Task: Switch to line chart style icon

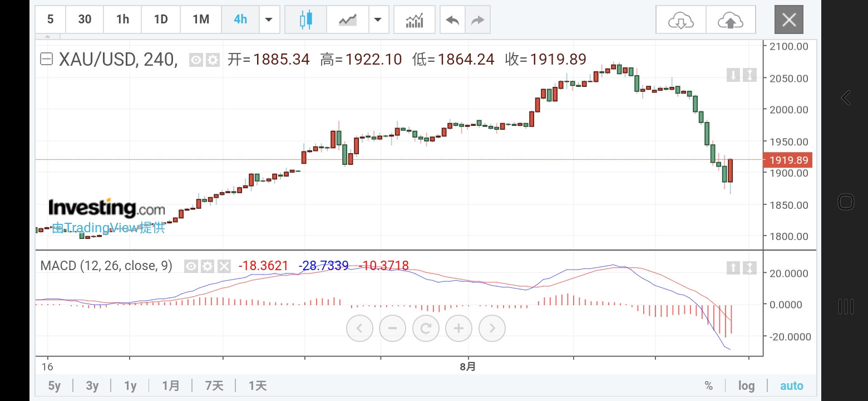Action: pyautogui.click(x=348, y=20)
